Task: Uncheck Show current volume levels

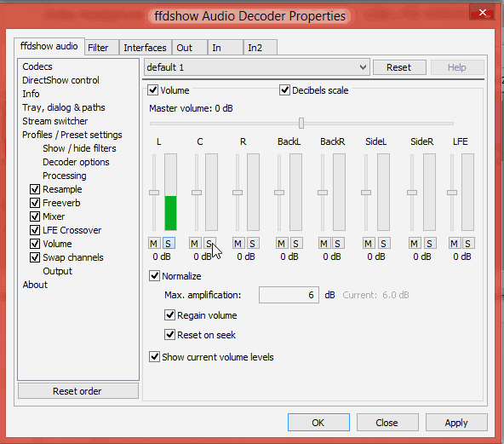Action: [x=154, y=357]
